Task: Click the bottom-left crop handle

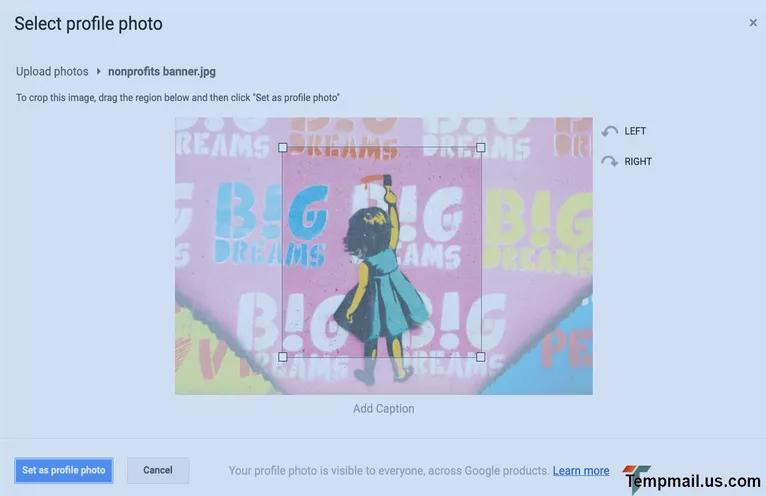Action: [x=282, y=357]
